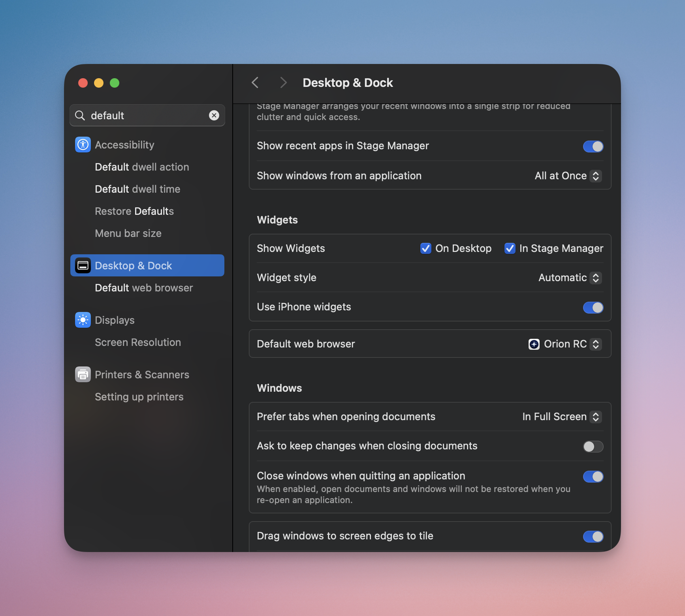The height and width of the screenshot is (616, 685).
Task: Open the Widget style Automatic dropdown
Action: pyautogui.click(x=570, y=278)
